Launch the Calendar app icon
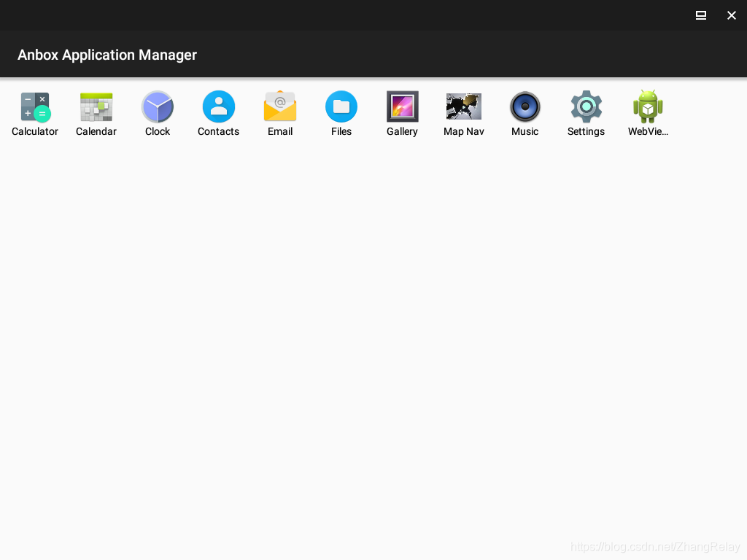 tap(96, 106)
